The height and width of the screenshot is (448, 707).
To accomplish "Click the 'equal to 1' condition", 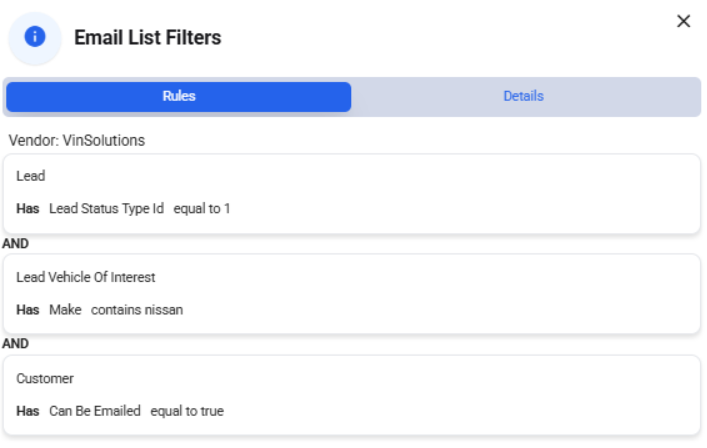I will coord(202,209).
